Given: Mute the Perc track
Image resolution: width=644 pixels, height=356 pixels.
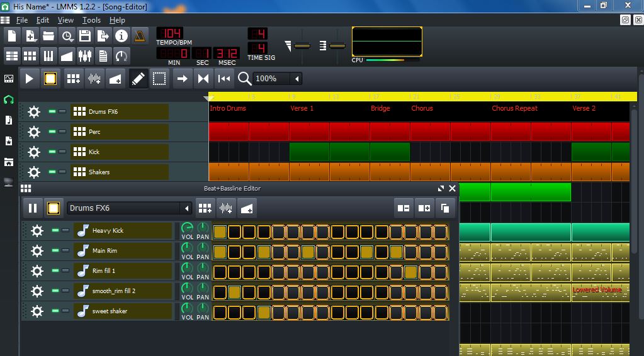Looking at the screenshot, I should (x=52, y=131).
